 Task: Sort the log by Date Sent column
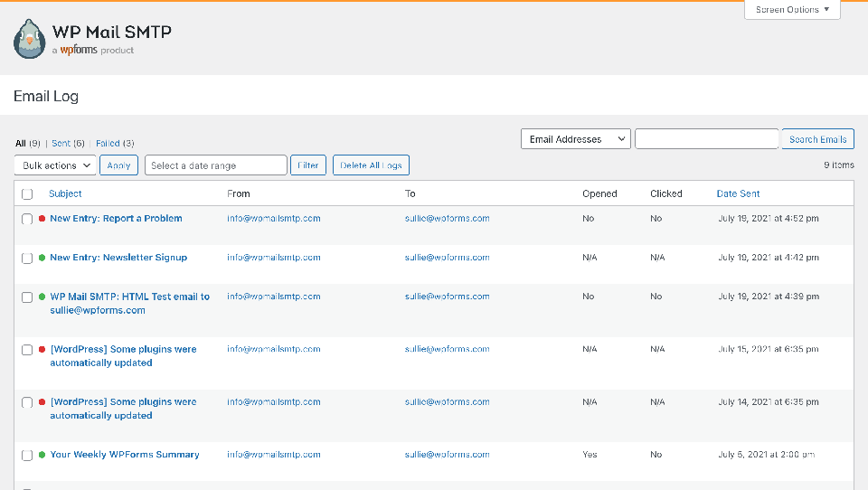738,193
